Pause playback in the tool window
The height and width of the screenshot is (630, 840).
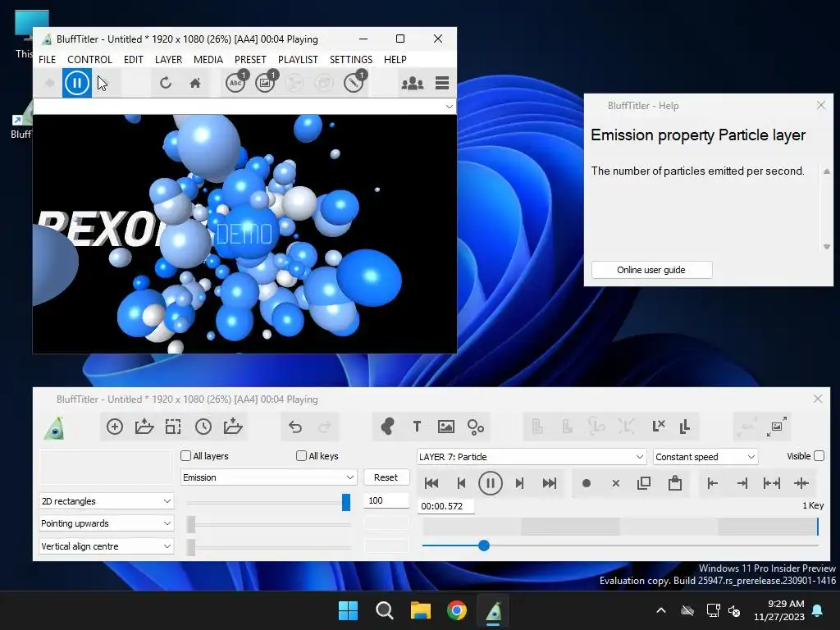(491, 483)
